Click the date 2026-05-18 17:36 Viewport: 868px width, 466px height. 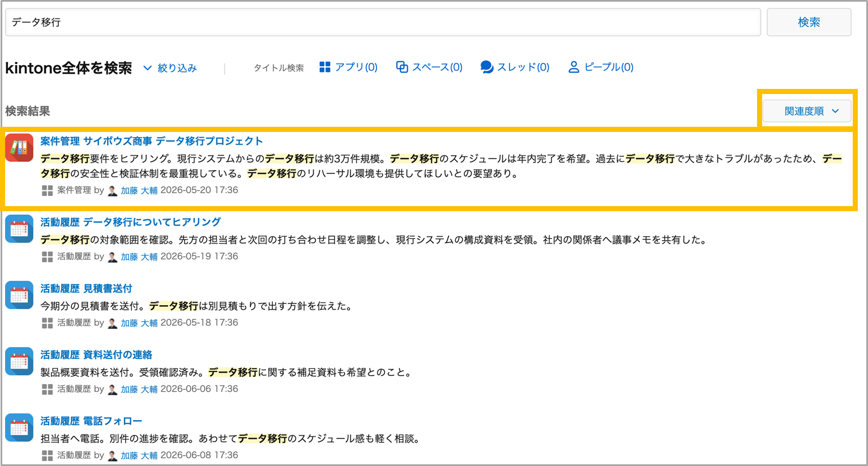[x=199, y=323]
